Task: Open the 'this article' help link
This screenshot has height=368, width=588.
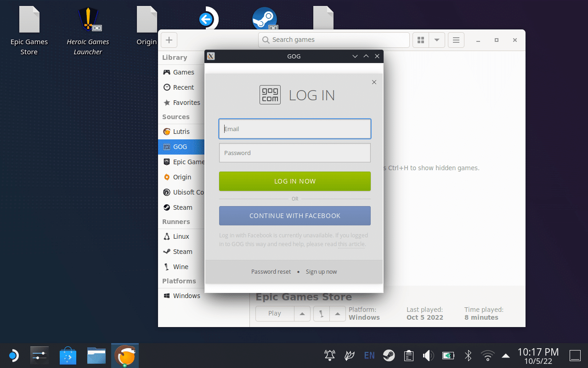Action: pyautogui.click(x=351, y=244)
